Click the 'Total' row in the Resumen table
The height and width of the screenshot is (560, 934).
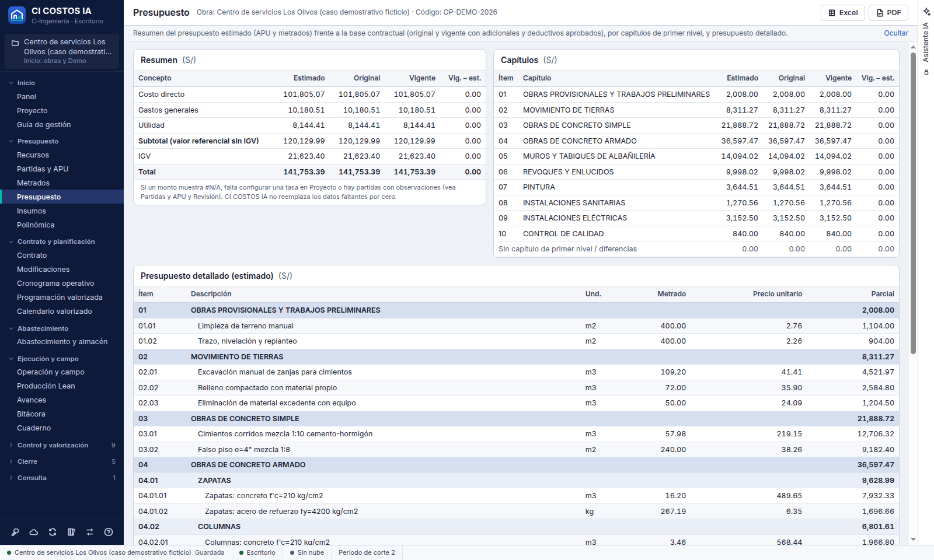point(309,172)
